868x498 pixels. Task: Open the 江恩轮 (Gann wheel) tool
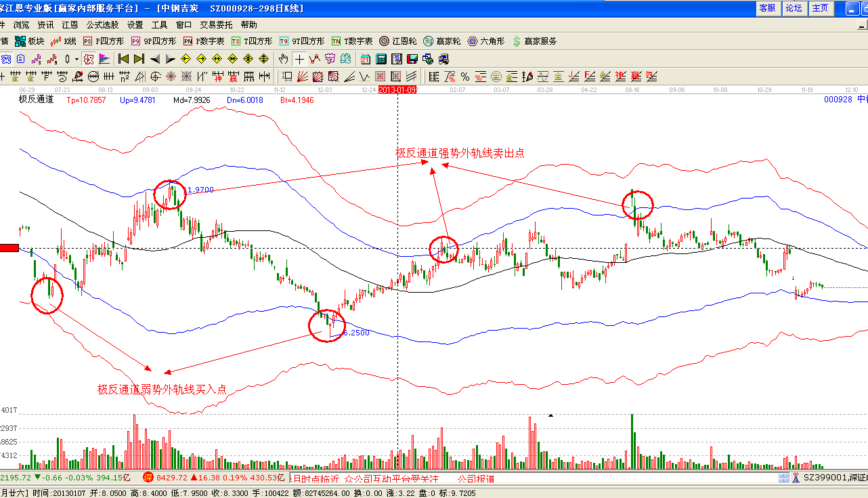pyautogui.click(x=399, y=41)
